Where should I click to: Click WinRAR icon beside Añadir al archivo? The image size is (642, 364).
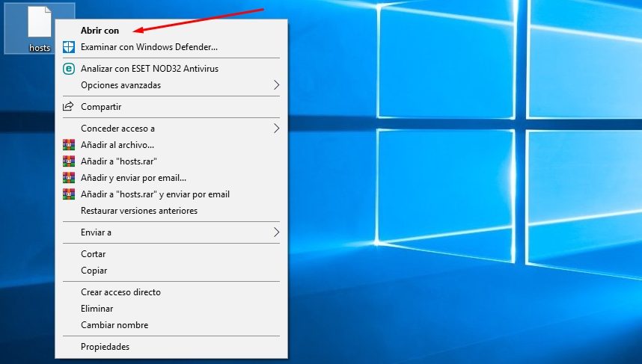coord(69,145)
